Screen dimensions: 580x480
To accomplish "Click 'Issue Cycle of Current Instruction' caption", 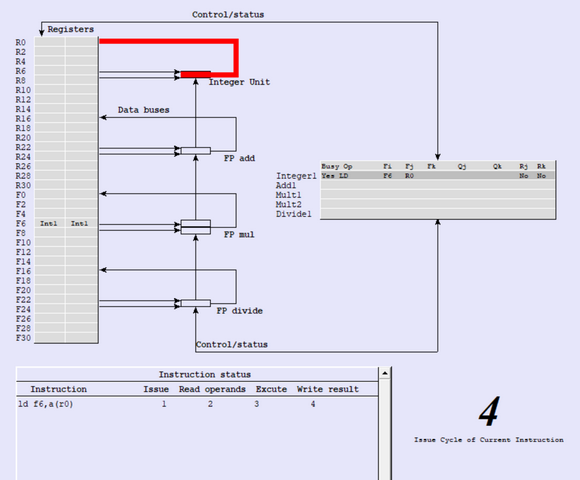I will pos(489,440).
